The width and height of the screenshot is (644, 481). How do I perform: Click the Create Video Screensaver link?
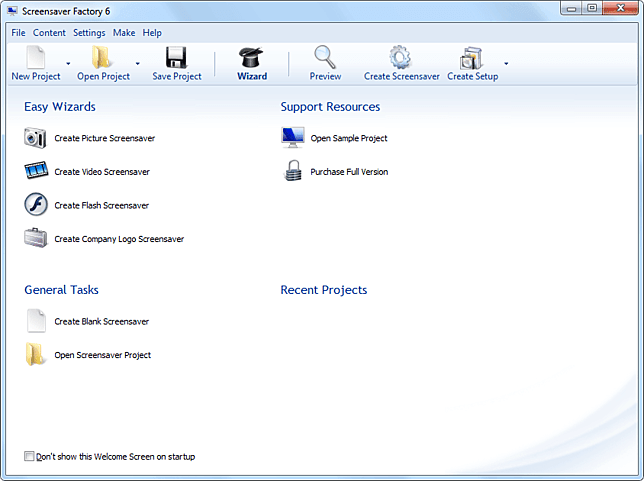(x=102, y=172)
